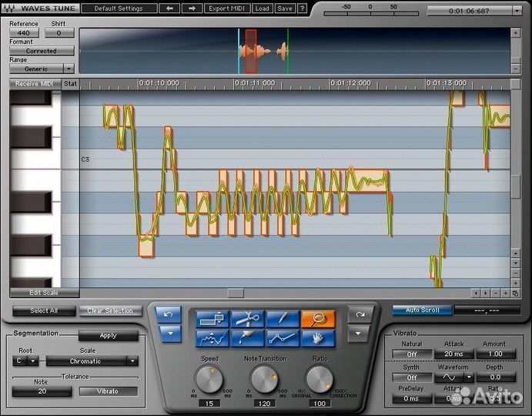This screenshot has height=416, width=532.
Task: Toggle Natural vibrato Off button
Action: 412,354
